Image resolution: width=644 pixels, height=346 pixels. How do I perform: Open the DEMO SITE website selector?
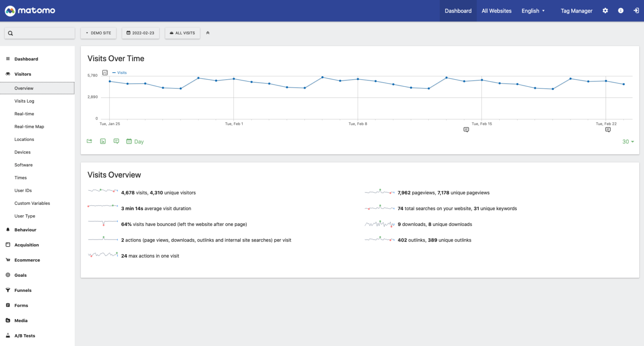(x=98, y=33)
